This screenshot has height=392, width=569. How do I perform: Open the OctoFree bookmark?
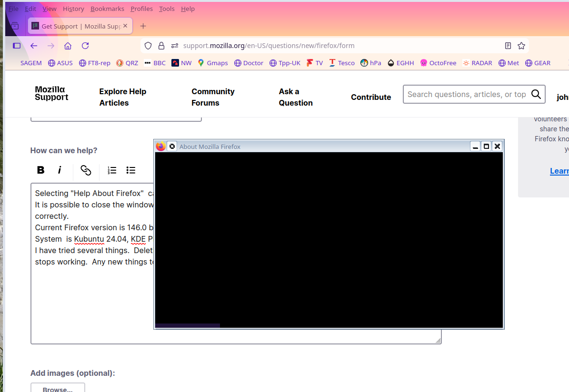click(x=438, y=63)
